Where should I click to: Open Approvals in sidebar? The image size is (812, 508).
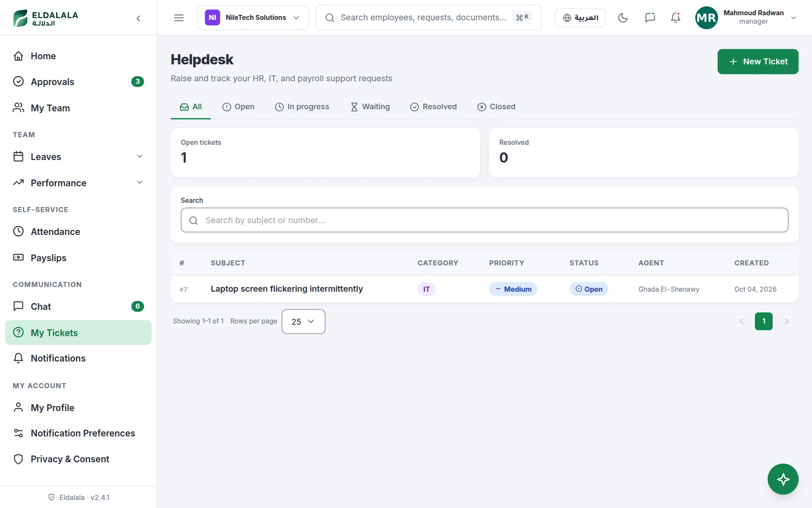[78, 82]
